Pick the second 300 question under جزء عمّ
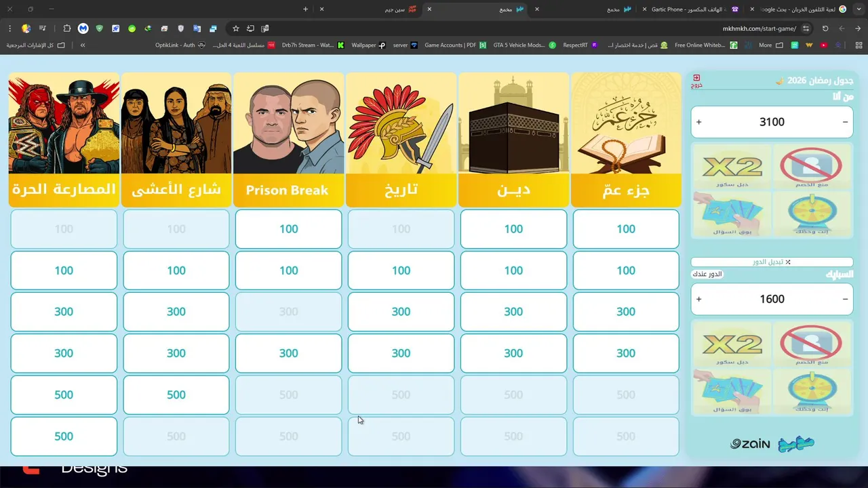 (x=626, y=353)
